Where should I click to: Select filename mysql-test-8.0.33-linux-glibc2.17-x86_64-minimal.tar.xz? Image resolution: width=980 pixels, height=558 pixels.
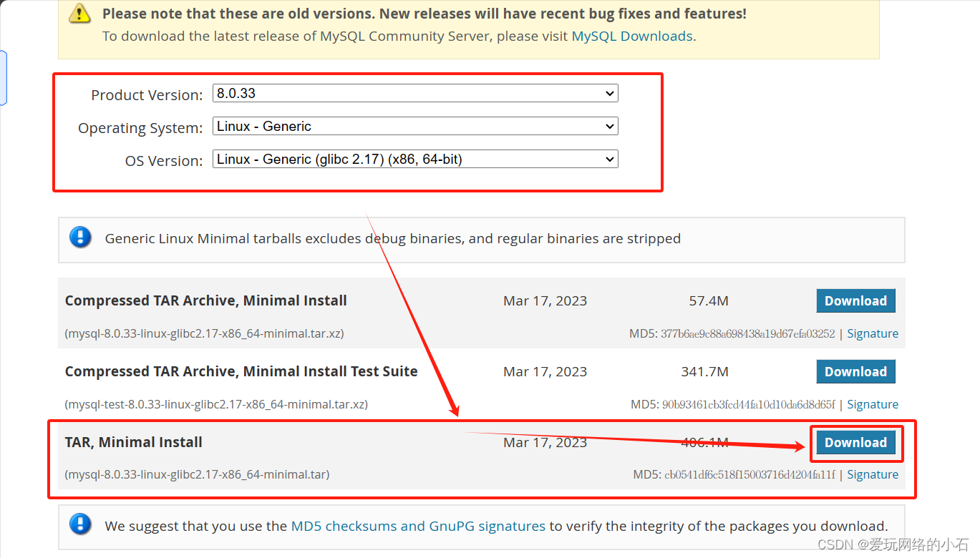[x=216, y=404]
